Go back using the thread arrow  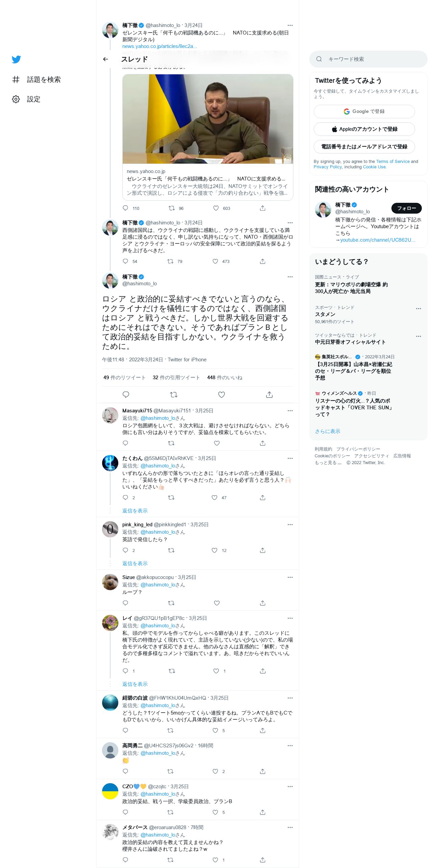[x=105, y=59]
